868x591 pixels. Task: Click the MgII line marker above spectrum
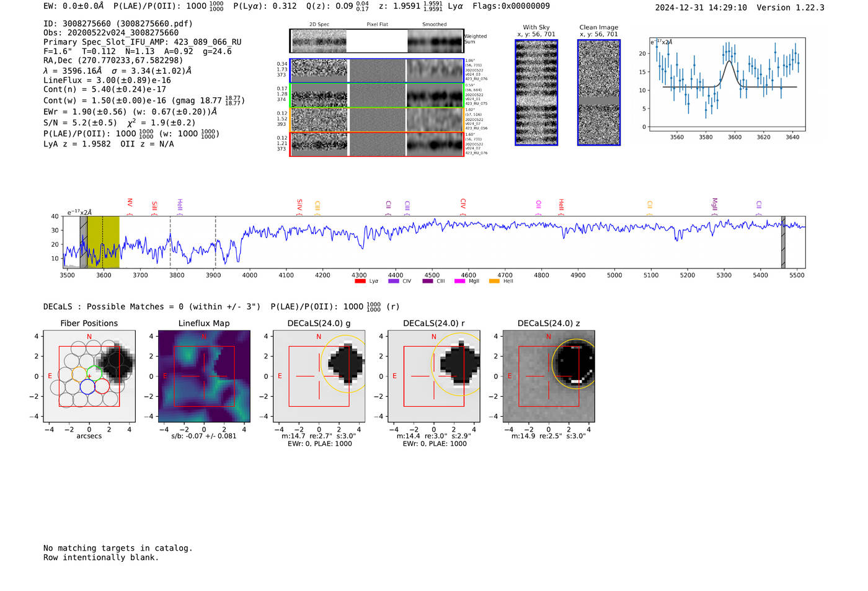[714, 206]
